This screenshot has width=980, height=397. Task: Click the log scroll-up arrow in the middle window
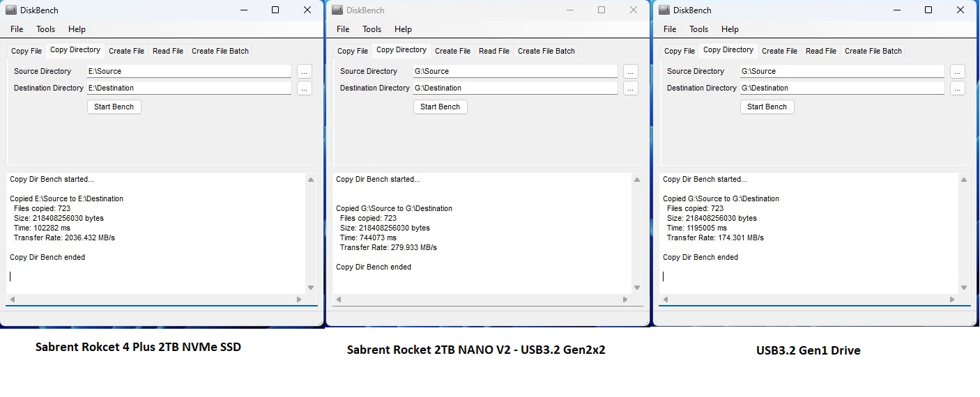637,180
